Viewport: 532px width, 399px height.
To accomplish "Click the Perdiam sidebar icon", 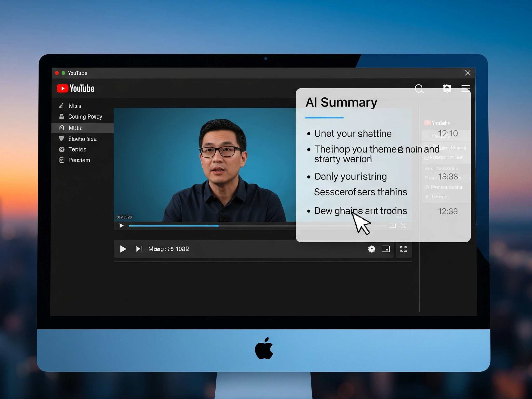I will point(62,160).
